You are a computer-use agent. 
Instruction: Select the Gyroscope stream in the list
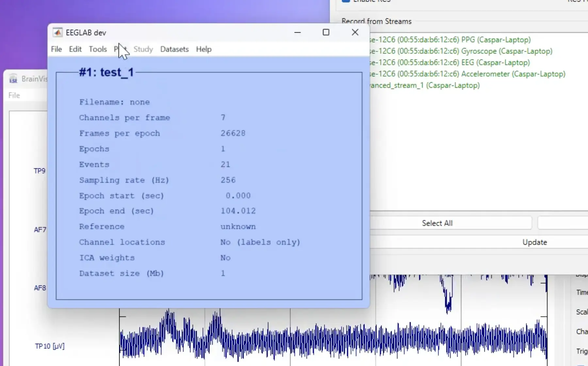461,51
